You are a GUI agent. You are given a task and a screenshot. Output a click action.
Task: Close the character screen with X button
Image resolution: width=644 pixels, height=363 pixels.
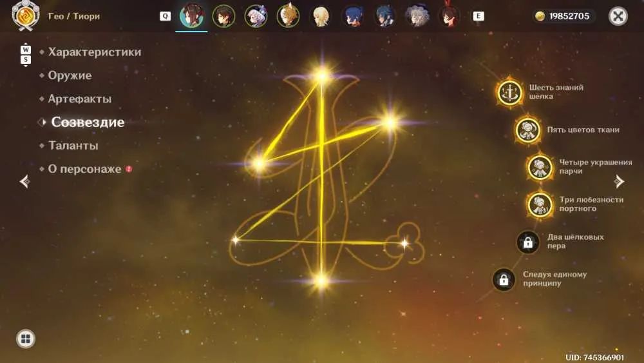(x=618, y=16)
